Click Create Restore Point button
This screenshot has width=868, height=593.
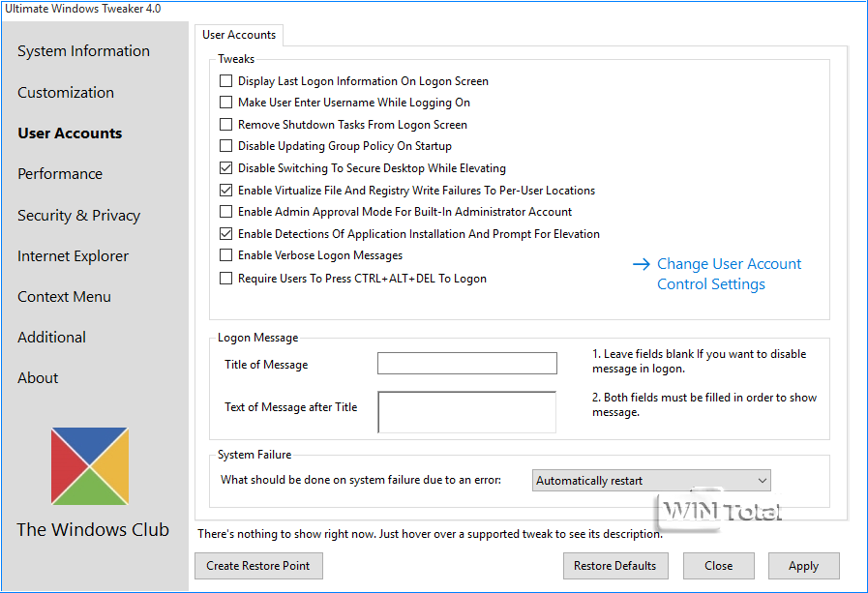tap(258, 566)
